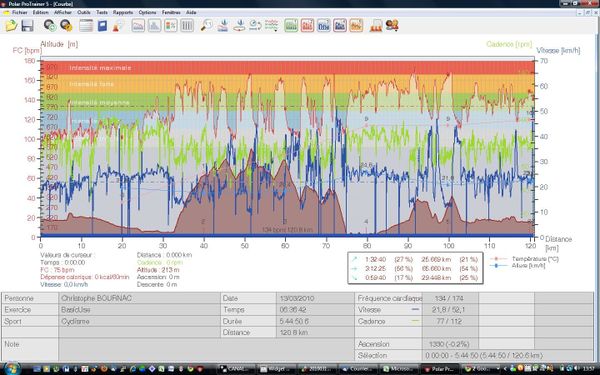
Task: Open the Options menu
Action: [x=147, y=12]
